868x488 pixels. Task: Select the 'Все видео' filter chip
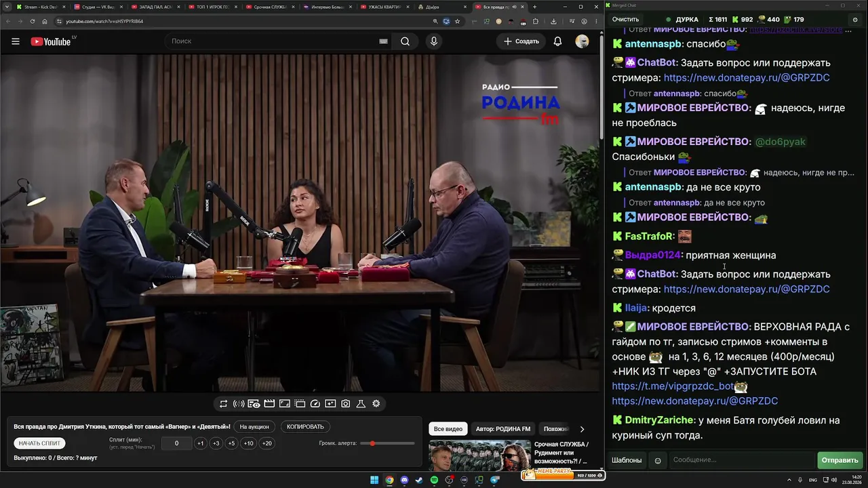(x=448, y=429)
